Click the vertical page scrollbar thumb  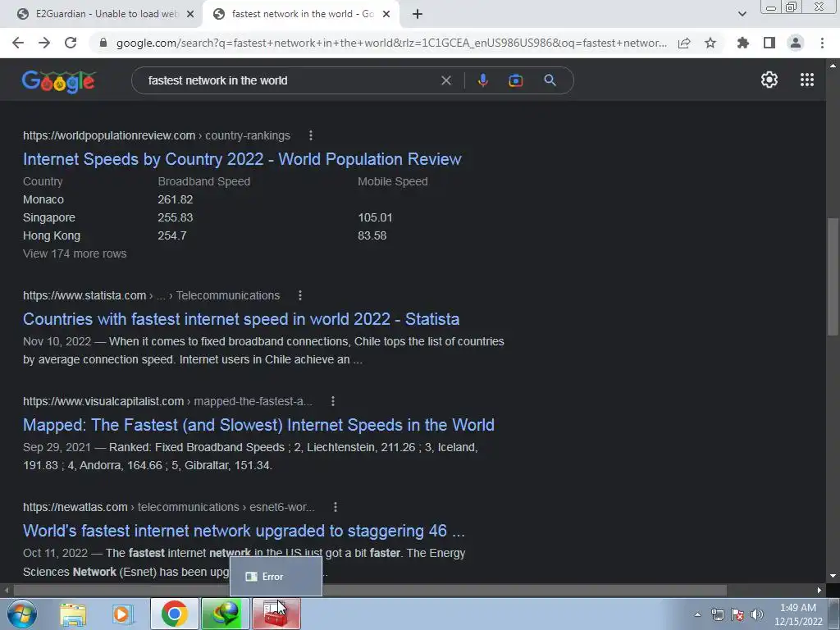pos(833,276)
